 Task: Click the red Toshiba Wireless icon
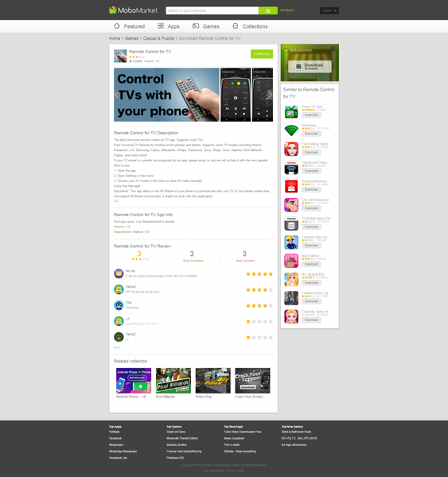(291, 186)
